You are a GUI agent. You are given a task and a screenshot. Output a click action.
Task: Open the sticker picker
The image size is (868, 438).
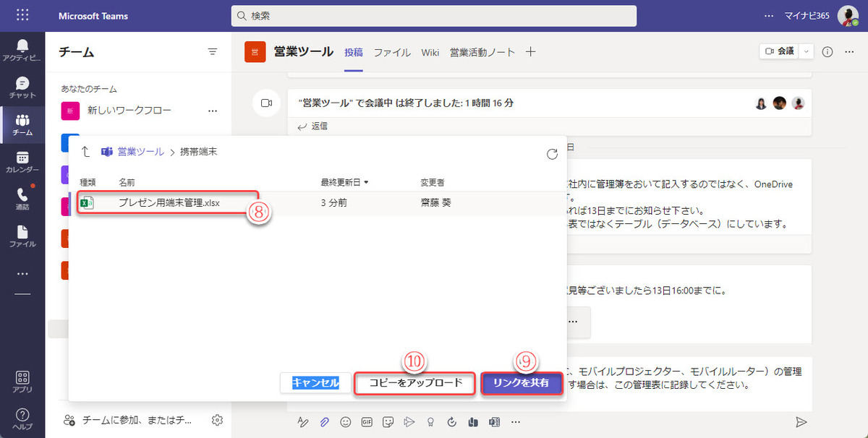pyautogui.click(x=388, y=422)
